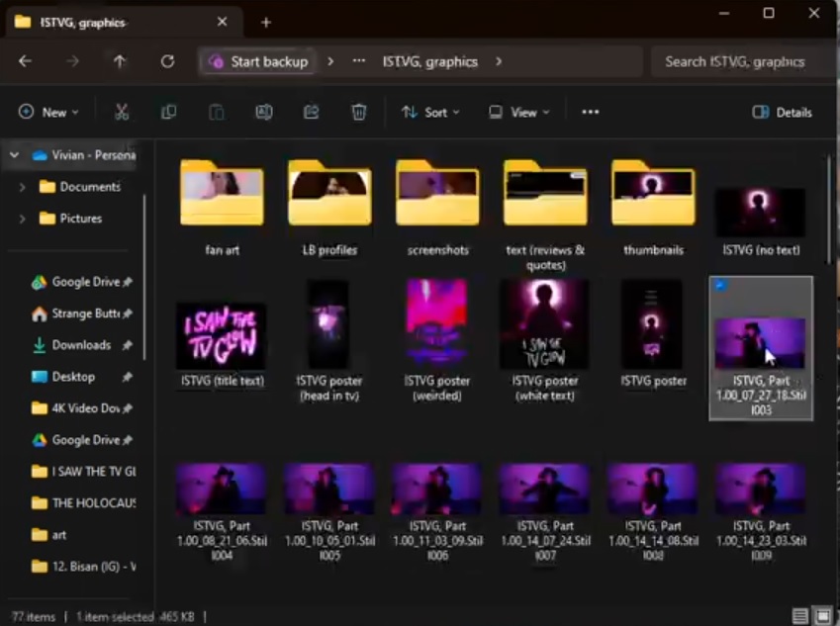This screenshot has width=840, height=626.
Task: Open Desktop in the sidebar
Action: click(x=81, y=377)
